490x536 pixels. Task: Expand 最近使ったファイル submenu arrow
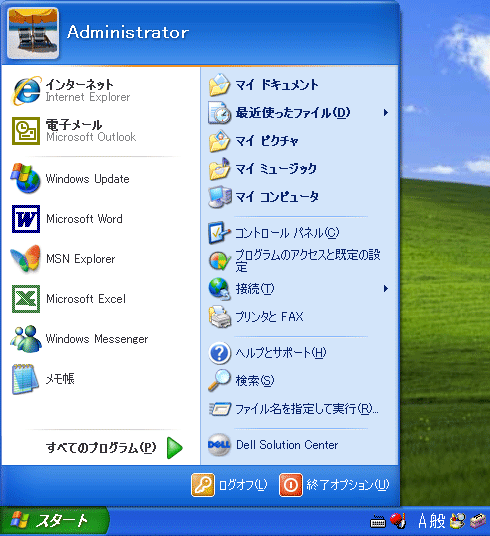386,112
